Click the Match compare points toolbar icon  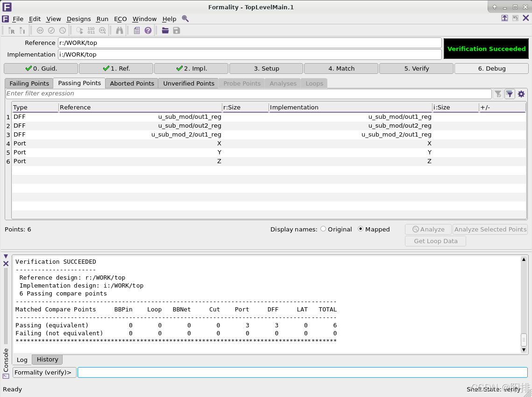pos(40,30)
